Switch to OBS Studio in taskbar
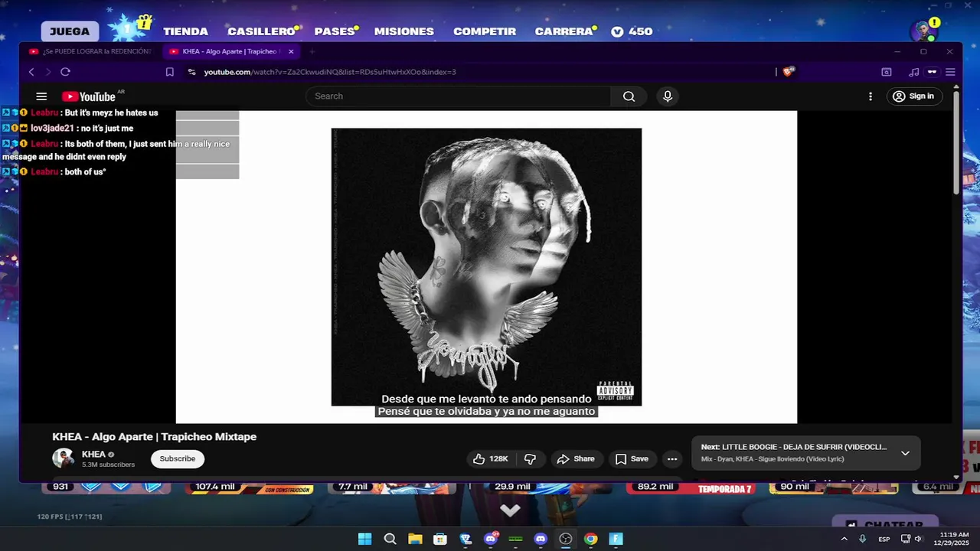 (x=566, y=539)
